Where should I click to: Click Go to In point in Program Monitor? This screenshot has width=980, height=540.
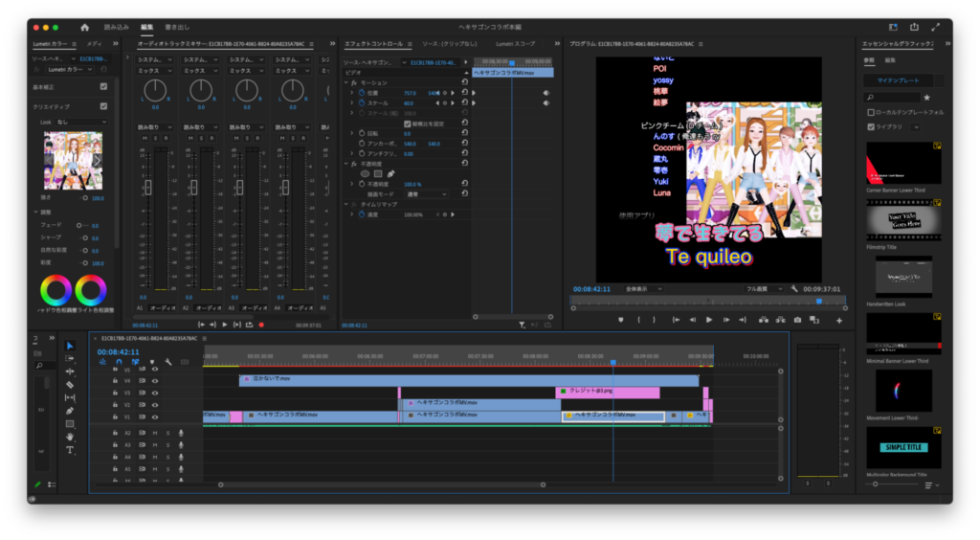676,320
